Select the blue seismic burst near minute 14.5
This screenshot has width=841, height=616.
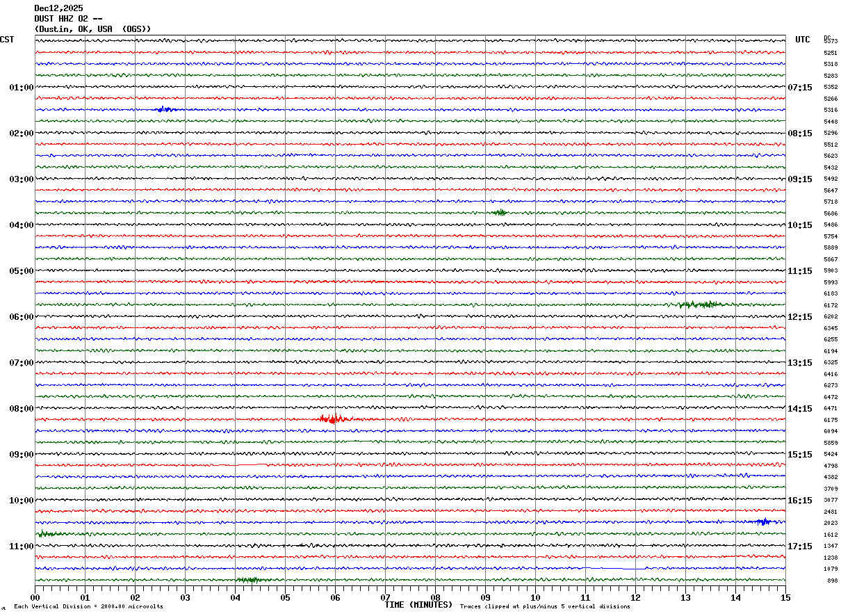tap(762, 521)
